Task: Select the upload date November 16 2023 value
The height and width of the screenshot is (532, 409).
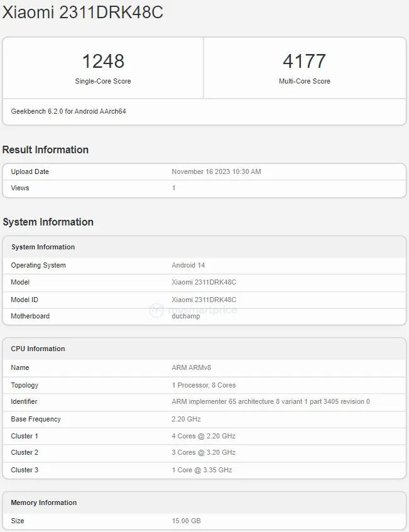Action: point(216,171)
